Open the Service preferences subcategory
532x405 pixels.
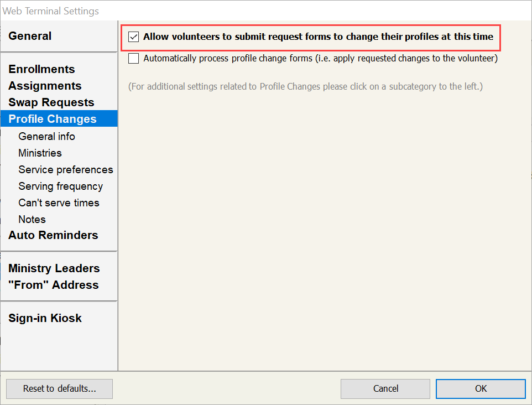click(65, 169)
